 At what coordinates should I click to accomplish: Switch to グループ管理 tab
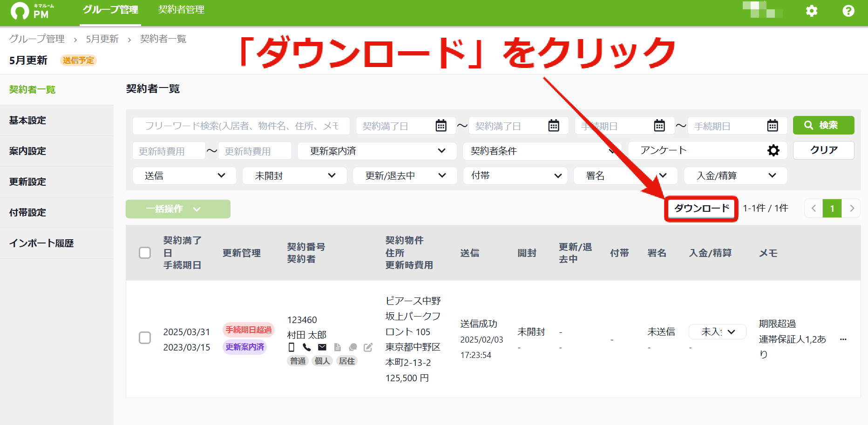[x=110, y=10]
